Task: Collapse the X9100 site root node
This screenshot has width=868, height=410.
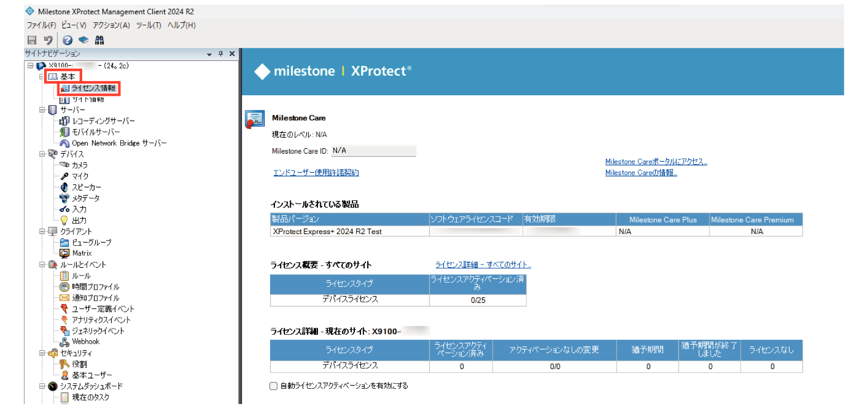Action: point(30,66)
